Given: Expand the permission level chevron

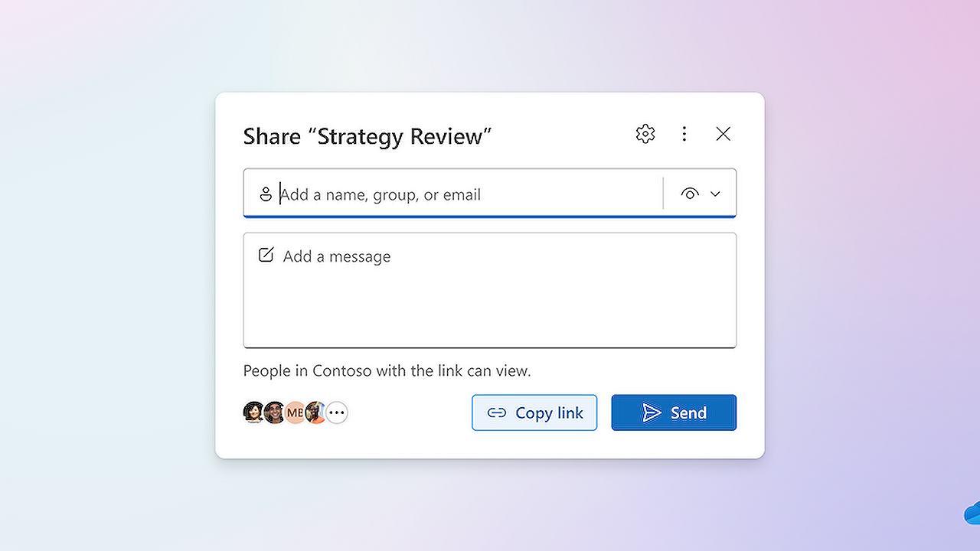Looking at the screenshot, I should click(x=714, y=194).
